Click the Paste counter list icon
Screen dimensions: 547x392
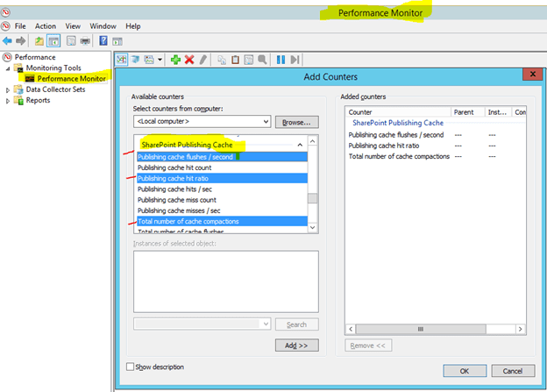[x=236, y=59]
